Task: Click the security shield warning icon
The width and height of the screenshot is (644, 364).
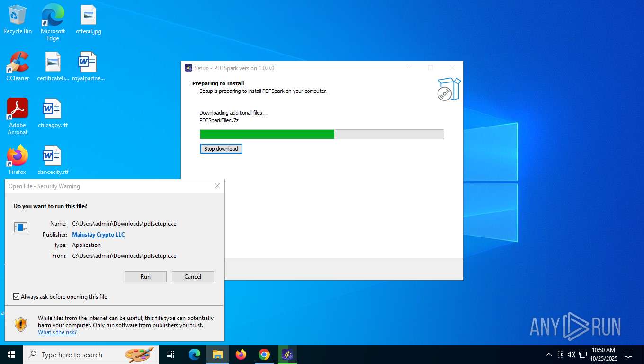Action: point(21,324)
